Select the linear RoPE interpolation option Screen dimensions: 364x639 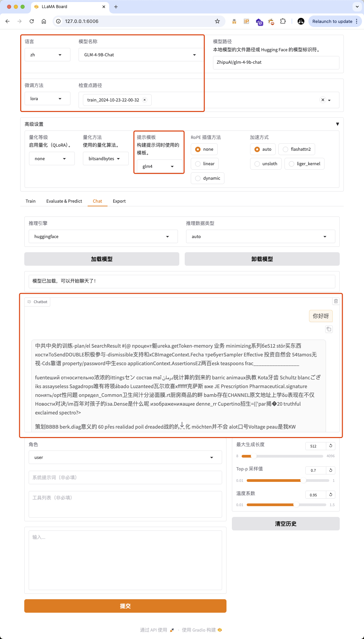click(198, 164)
